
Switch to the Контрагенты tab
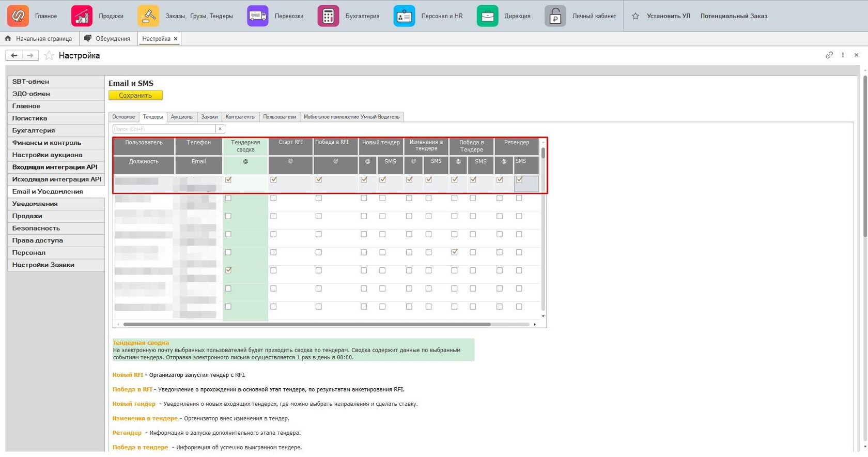pyautogui.click(x=240, y=117)
